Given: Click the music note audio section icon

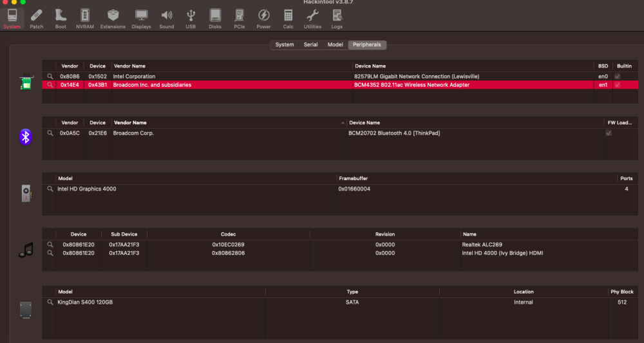Looking at the screenshot, I should click(26, 250).
